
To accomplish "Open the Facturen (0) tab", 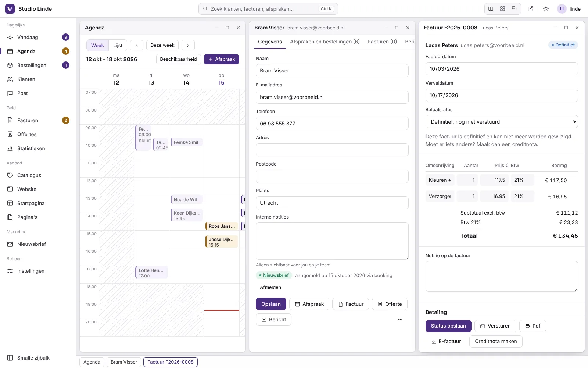I will pos(382,42).
